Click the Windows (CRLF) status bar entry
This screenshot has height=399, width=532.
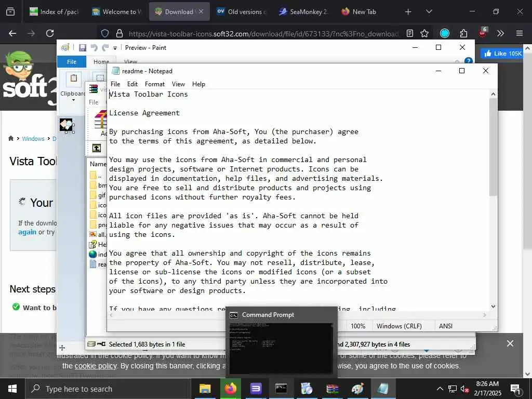pos(399,326)
